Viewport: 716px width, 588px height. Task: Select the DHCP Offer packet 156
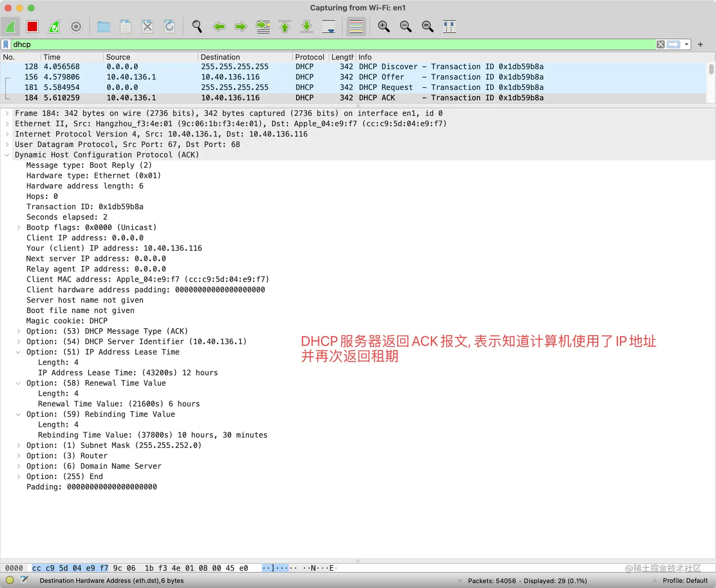(354, 77)
